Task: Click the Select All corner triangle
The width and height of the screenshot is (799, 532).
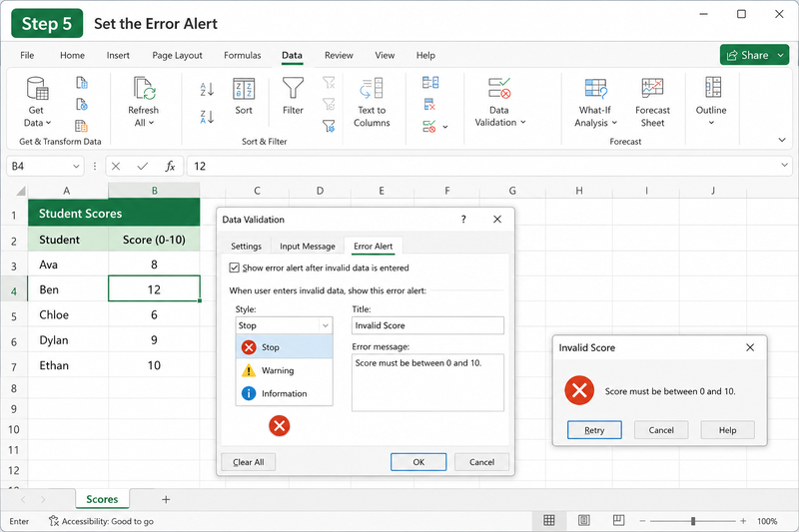Action: coord(20,191)
